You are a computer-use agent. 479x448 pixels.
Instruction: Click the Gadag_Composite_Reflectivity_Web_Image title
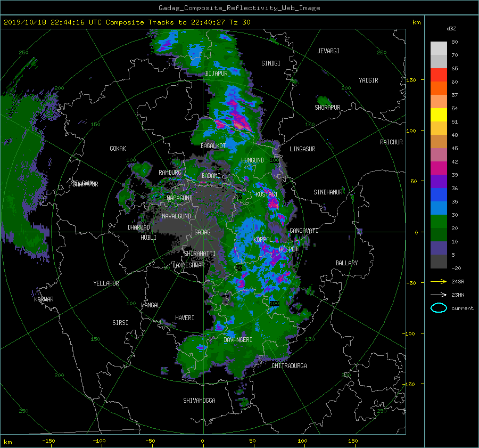(x=239, y=8)
